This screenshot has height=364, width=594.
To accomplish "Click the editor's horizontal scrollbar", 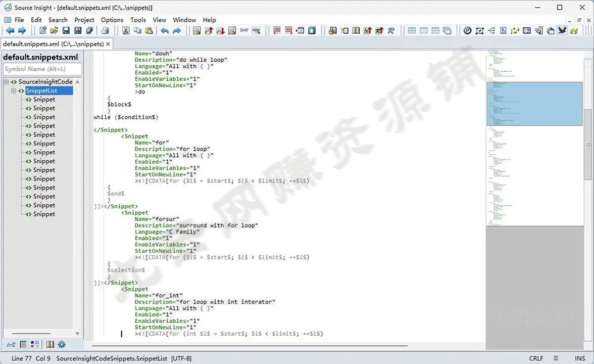I will pyautogui.click(x=250, y=346).
